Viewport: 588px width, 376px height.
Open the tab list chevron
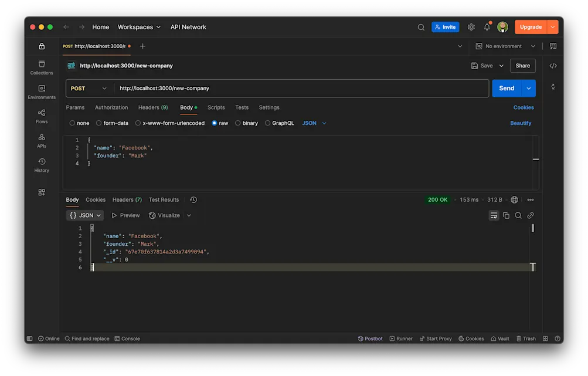460,46
